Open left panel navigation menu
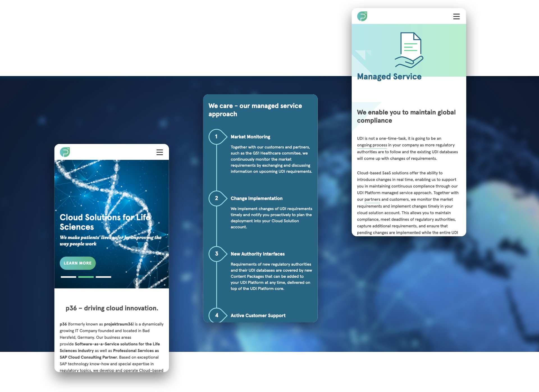 click(x=160, y=152)
